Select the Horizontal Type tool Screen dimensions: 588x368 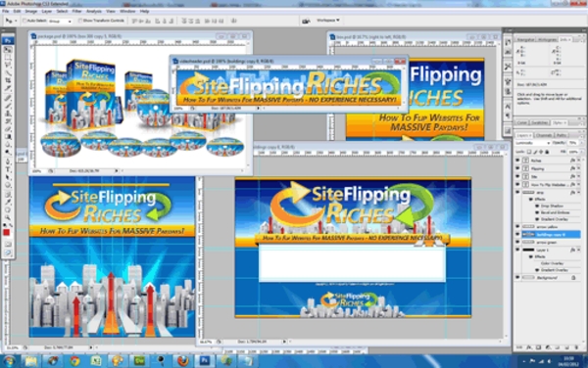8,169
